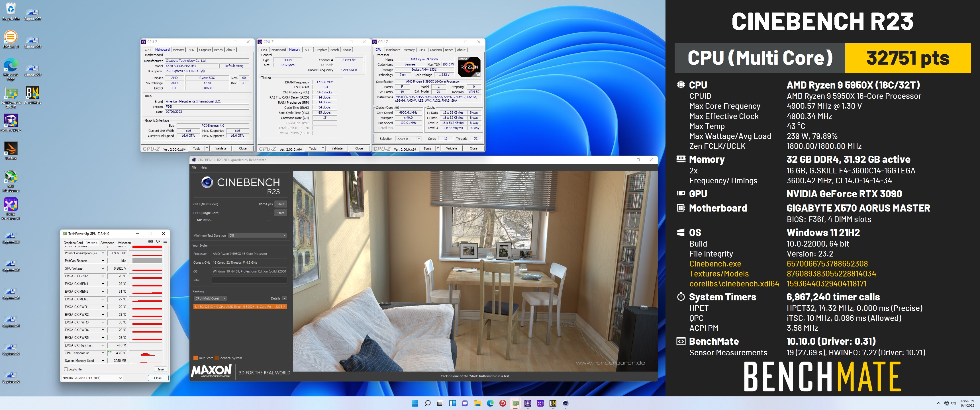
Task: Switch to GPU-Z via taskbar icon
Action: tap(515, 403)
